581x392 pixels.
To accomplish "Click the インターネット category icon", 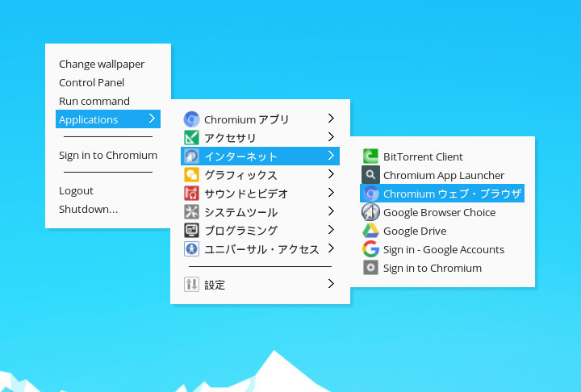I will point(191,156).
